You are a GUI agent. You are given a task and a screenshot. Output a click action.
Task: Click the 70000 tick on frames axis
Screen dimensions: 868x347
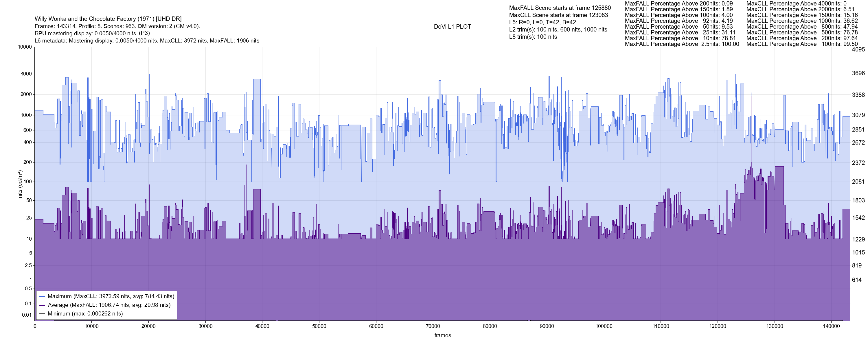click(x=433, y=326)
